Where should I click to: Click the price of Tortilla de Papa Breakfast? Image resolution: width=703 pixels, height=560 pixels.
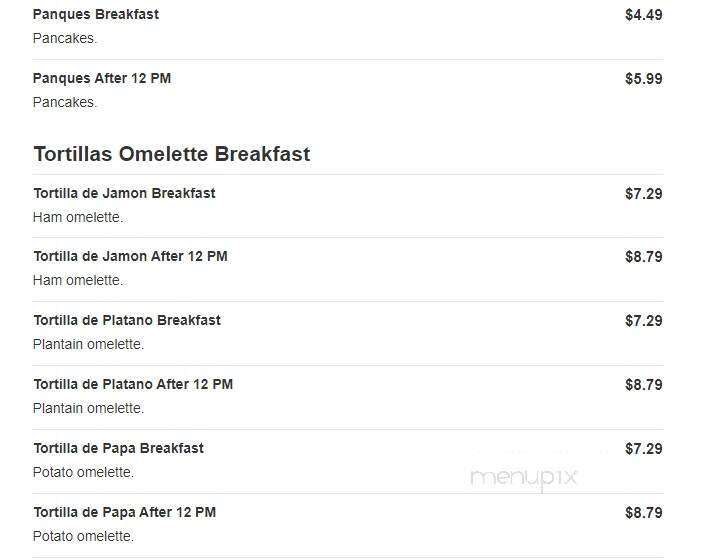pos(643,449)
